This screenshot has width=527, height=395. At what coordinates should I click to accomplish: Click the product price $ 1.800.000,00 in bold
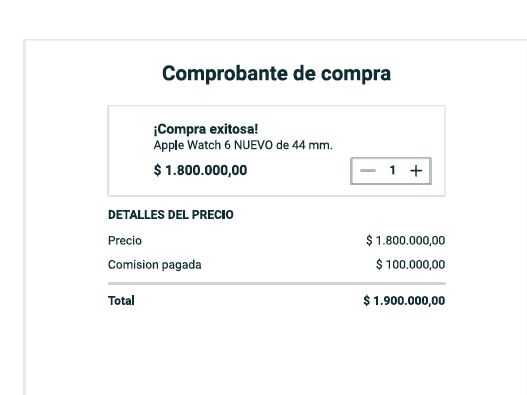pos(200,170)
